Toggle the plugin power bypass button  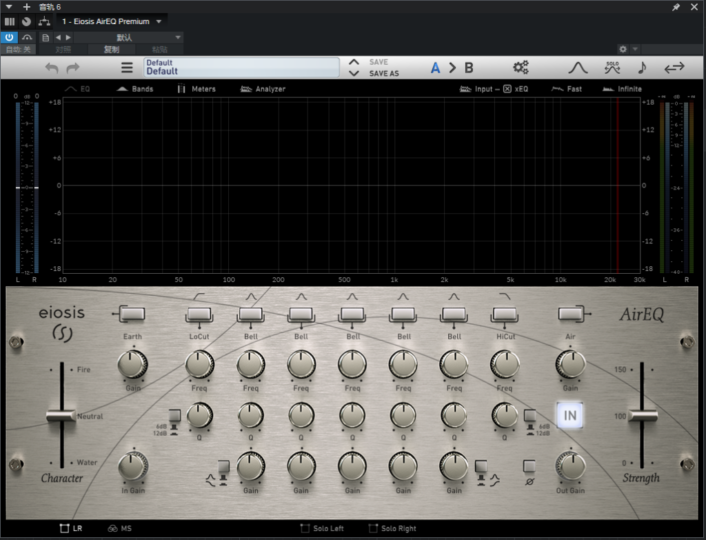click(x=10, y=37)
